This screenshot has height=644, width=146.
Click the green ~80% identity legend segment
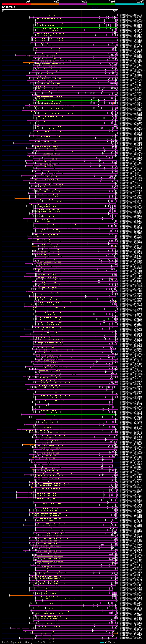pos(101,4)
